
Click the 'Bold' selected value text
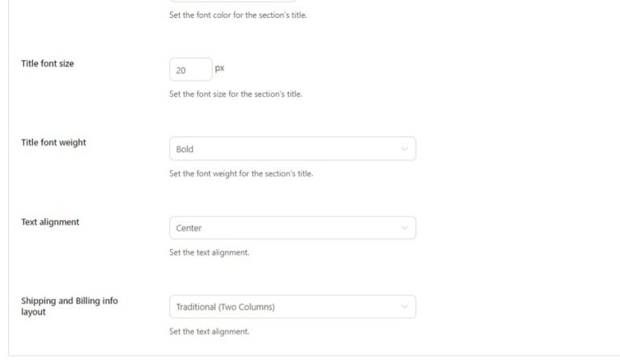tap(185, 149)
